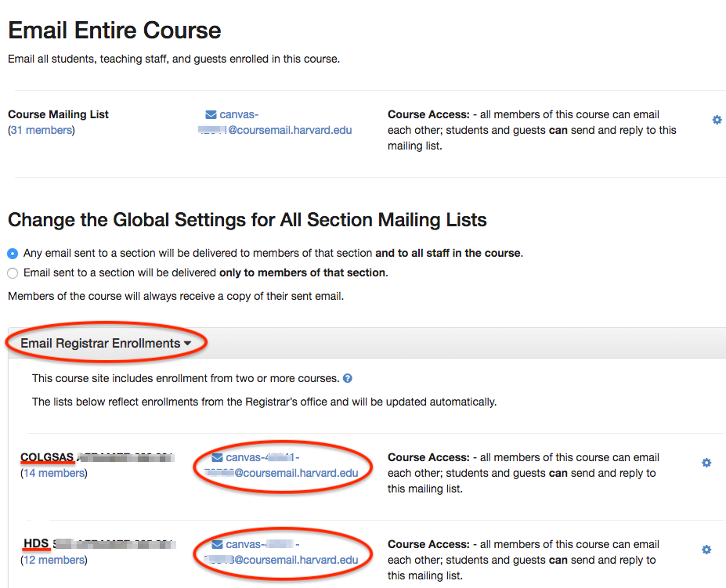The image size is (726, 588).
Task: Click the 'Course Mailing List' label
Action: point(58,114)
